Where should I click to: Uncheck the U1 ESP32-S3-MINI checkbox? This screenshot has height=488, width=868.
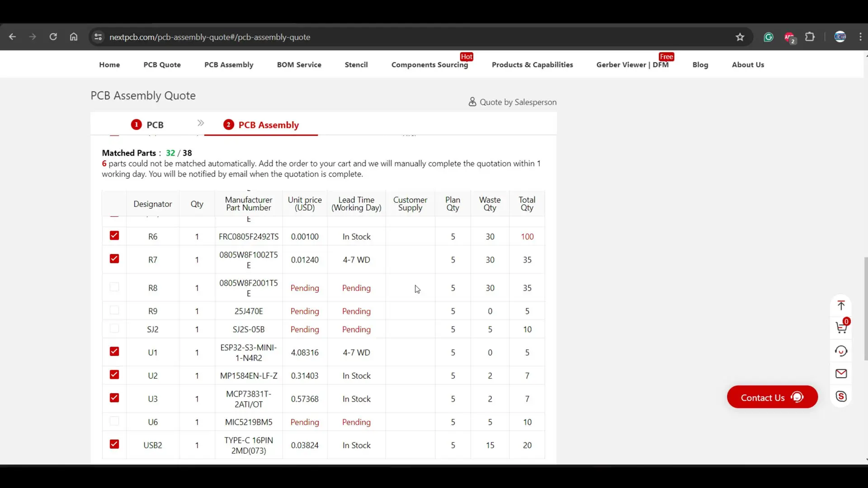pos(114,352)
